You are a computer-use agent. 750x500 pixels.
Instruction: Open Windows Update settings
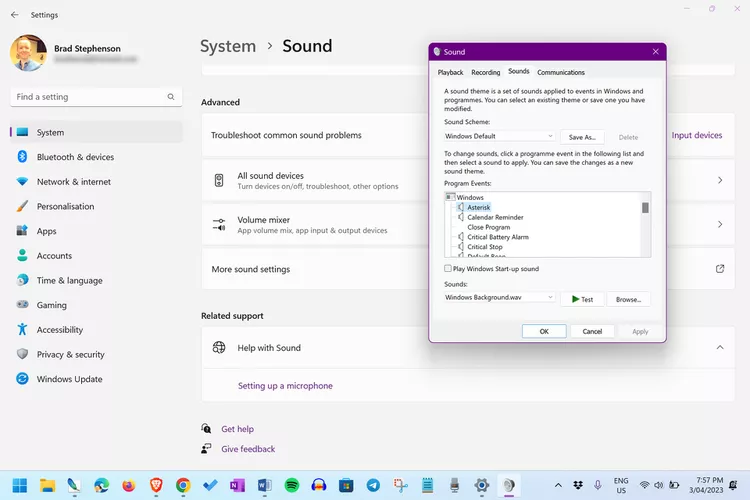(x=96, y=379)
